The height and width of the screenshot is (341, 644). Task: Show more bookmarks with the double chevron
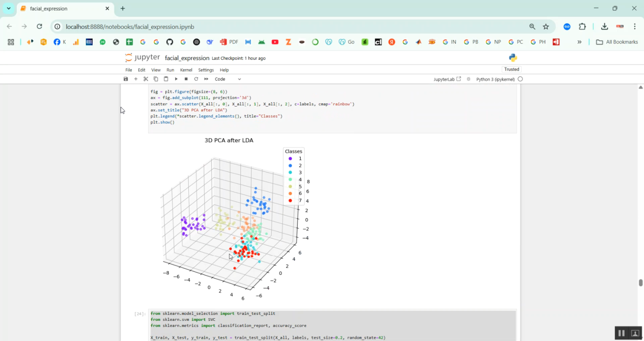579,42
